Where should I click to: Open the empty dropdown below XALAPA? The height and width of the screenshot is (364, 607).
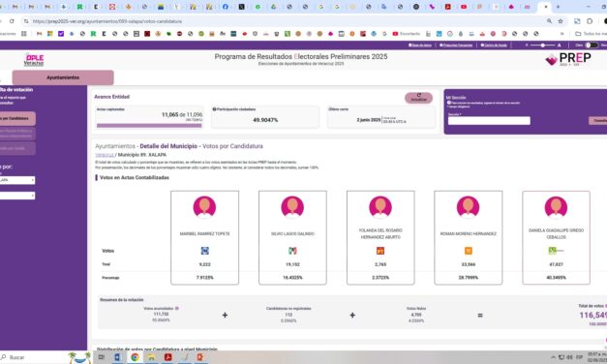coord(17,196)
